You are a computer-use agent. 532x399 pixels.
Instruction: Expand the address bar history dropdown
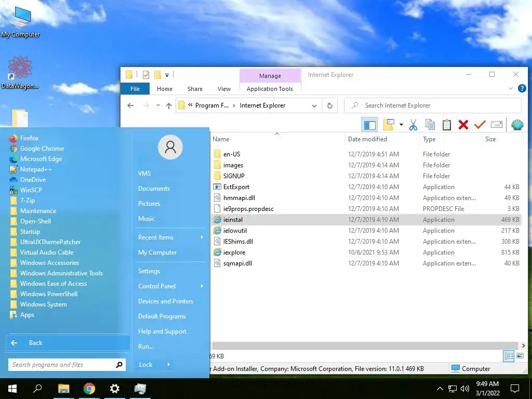click(314, 106)
